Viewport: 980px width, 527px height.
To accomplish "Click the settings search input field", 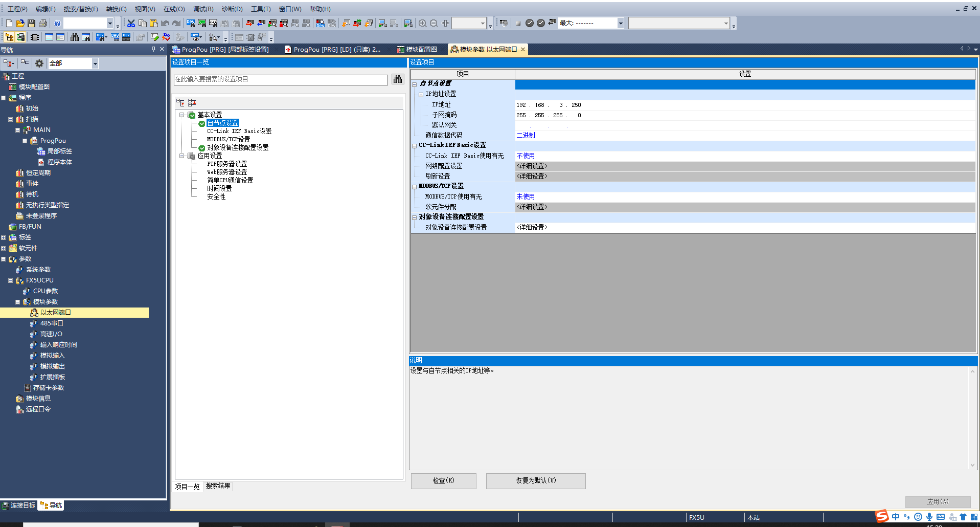I will pyautogui.click(x=281, y=79).
